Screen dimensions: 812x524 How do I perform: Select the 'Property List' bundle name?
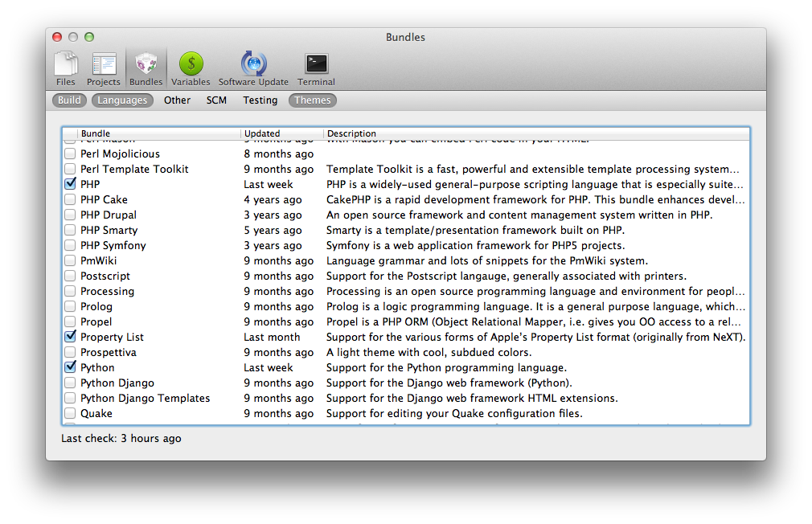(x=112, y=337)
